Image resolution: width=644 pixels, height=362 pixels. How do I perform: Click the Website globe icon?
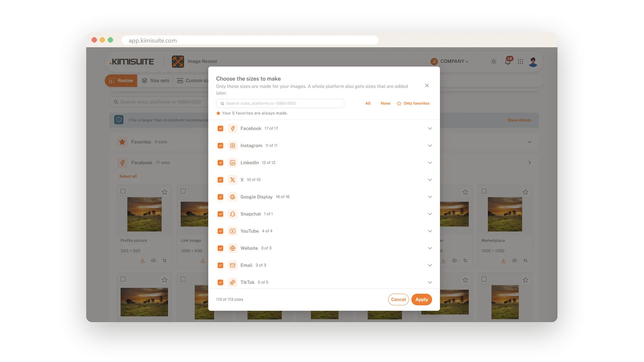(232, 248)
